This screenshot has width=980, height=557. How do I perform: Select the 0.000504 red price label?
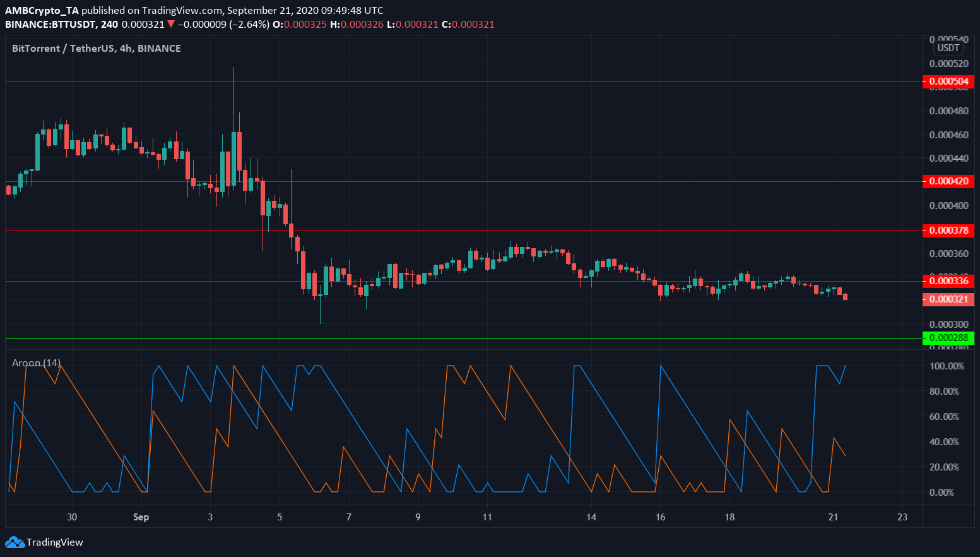pyautogui.click(x=948, y=81)
